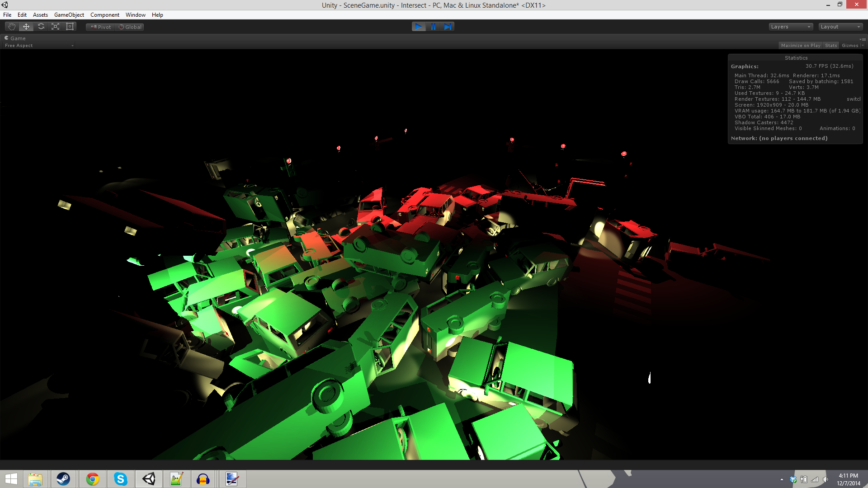Open the Window menu
The image size is (868, 488).
coord(136,15)
